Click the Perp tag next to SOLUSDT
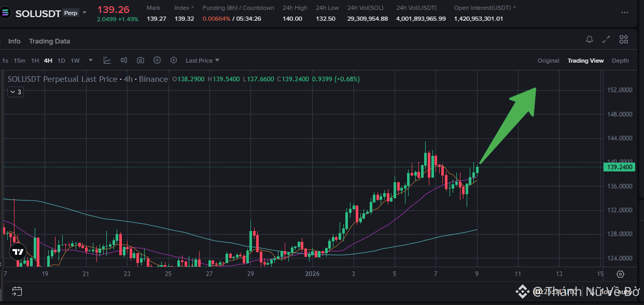This screenshot has width=644, height=305. click(x=71, y=13)
